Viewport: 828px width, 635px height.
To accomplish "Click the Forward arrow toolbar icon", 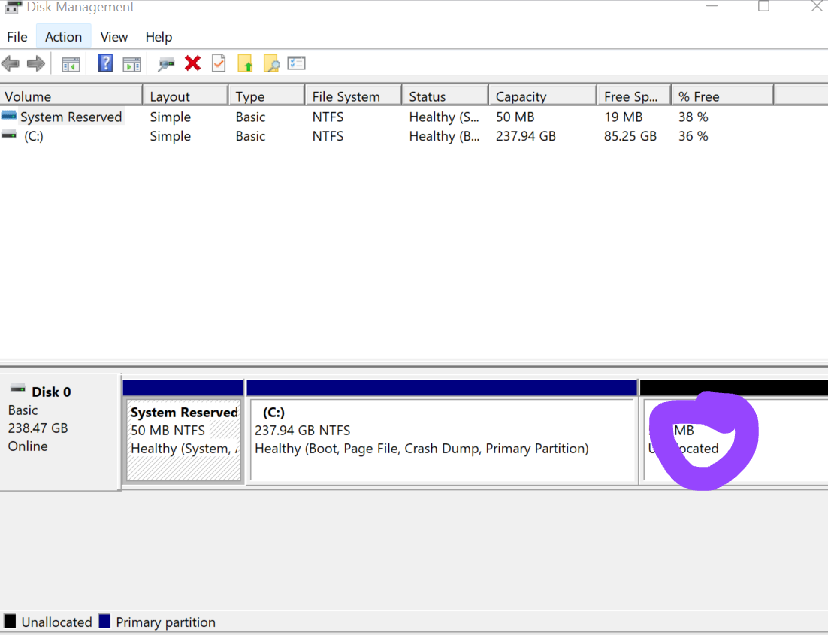I will click(x=35, y=64).
